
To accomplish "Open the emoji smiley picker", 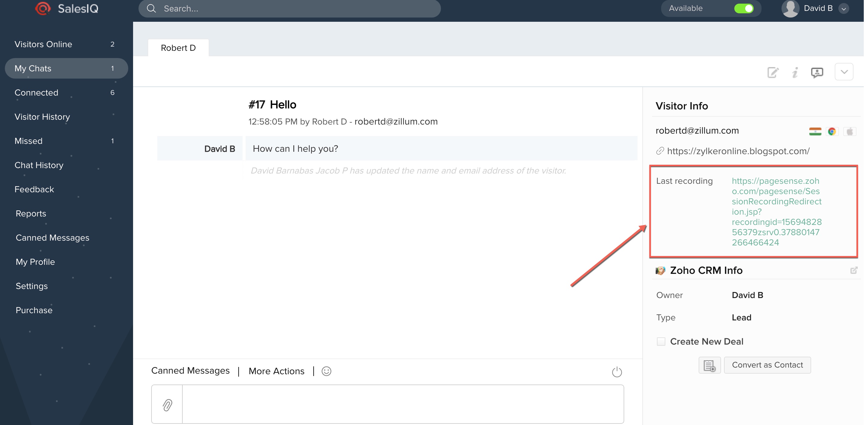I will (326, 371).
